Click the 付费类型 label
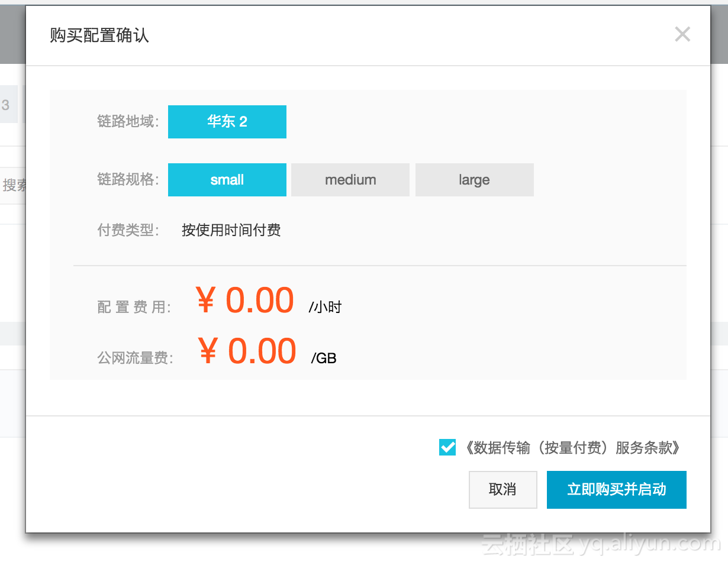The height and width of the screenshot is (562, 728). click(128, 230)
